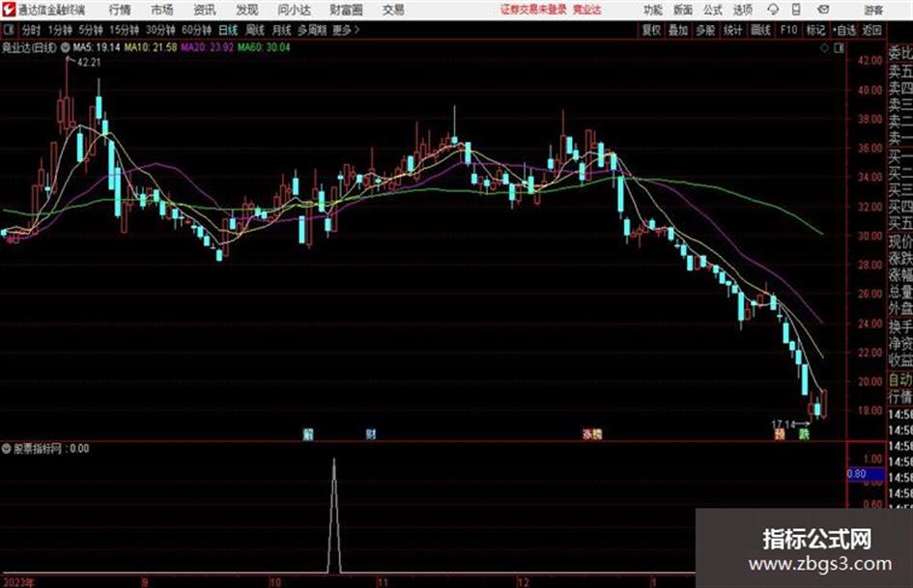Add stock with +自选 button
The height and width of the screenshot is (588, 913).
(x=844, y=30)
